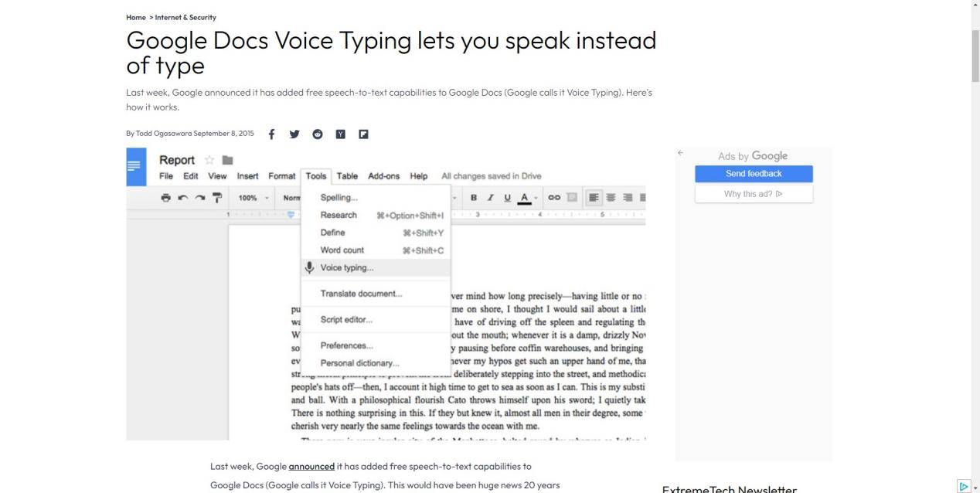Click the microphone icon beside Voice typing
Screen dimensions: 980x493
[309, 267]
